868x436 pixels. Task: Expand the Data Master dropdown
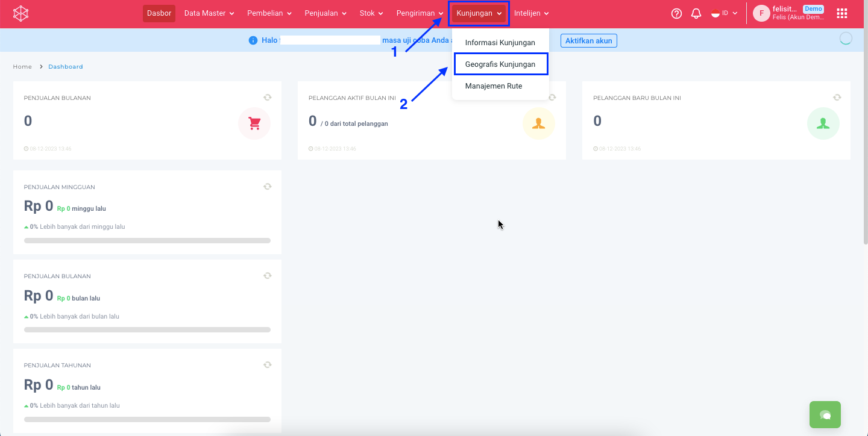coord(209,13)
